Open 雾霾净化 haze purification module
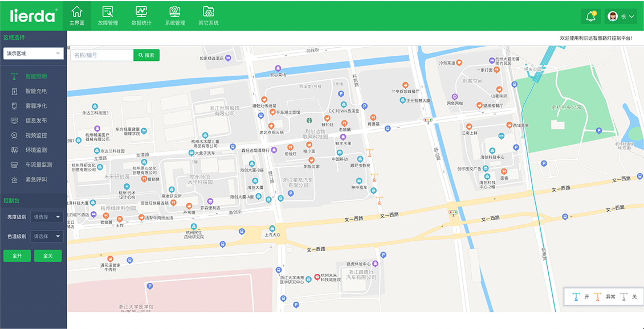The image size is (644, 329). pyautogui.click(x=35, y=106)
